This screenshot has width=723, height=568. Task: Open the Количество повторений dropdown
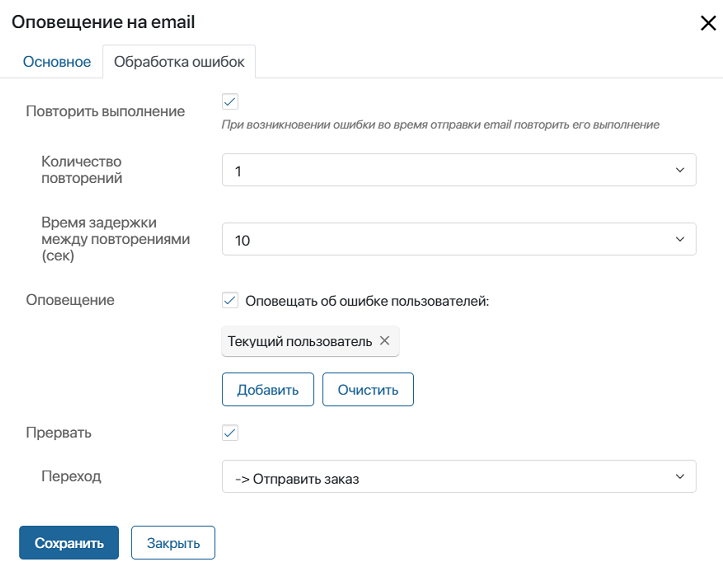(x=459, y=170)
